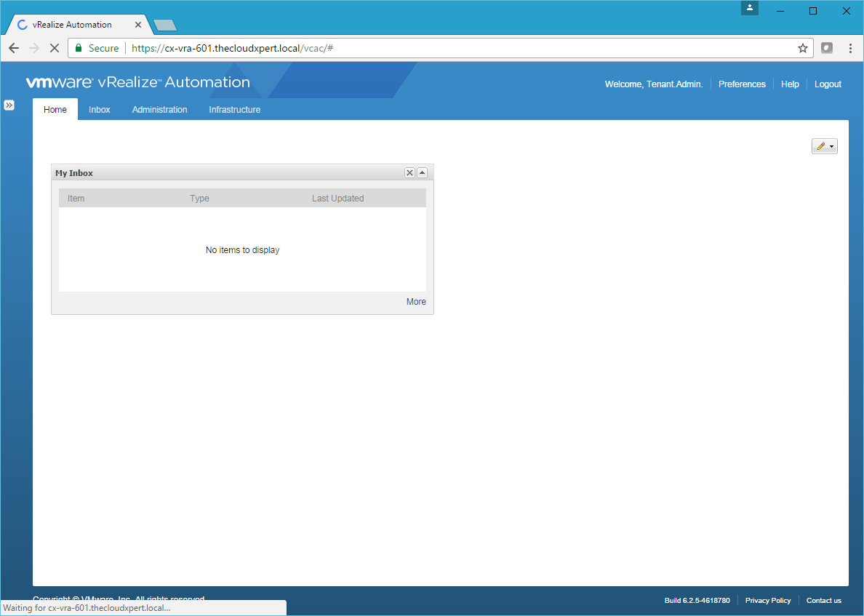The image size is (864, 616).
Task: Open Chrome three-dot menu
Action: [850, 48]
